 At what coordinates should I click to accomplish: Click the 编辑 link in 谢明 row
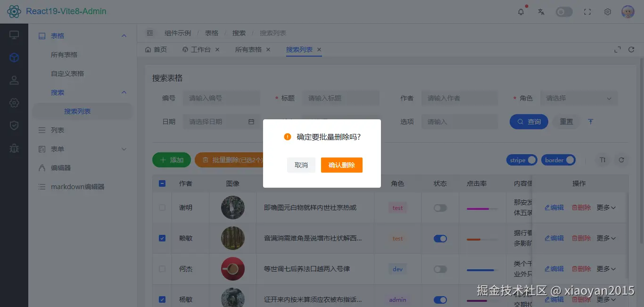point(554,207)
